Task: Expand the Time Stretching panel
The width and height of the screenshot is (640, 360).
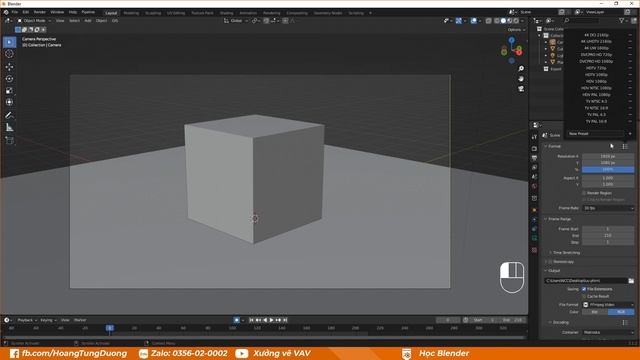Action: click(564, 253)
